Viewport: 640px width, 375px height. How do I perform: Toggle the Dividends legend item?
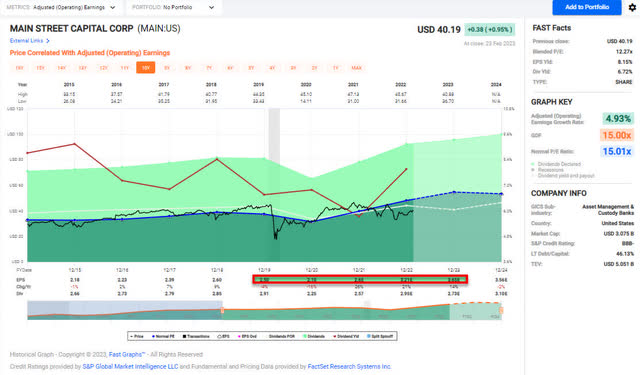pos(314,336)
